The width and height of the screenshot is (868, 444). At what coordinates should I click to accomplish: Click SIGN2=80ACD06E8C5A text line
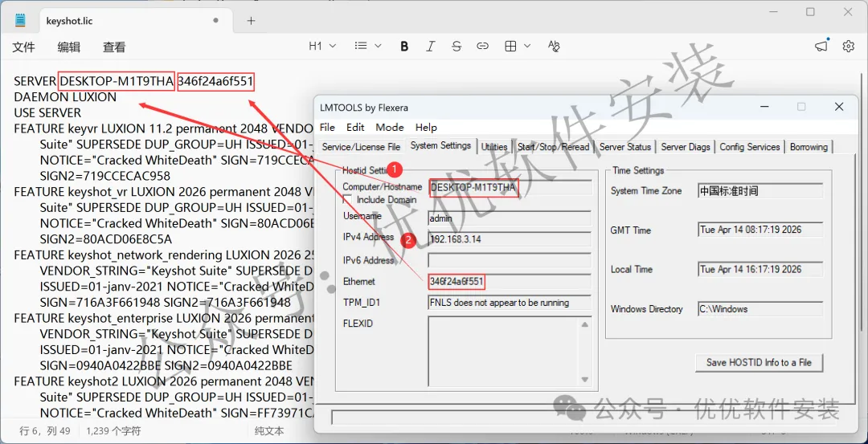(x=106, y=239)
